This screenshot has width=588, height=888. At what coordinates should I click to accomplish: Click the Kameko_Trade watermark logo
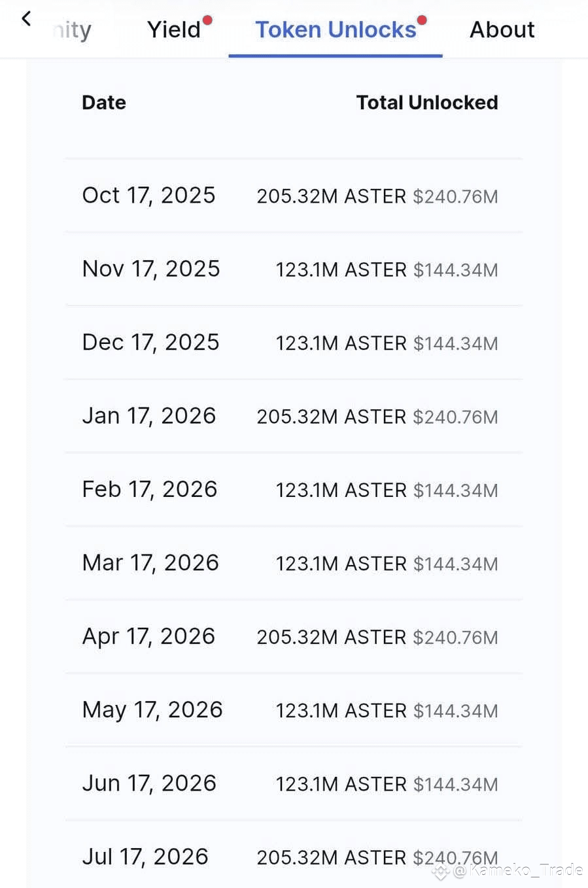440,871
